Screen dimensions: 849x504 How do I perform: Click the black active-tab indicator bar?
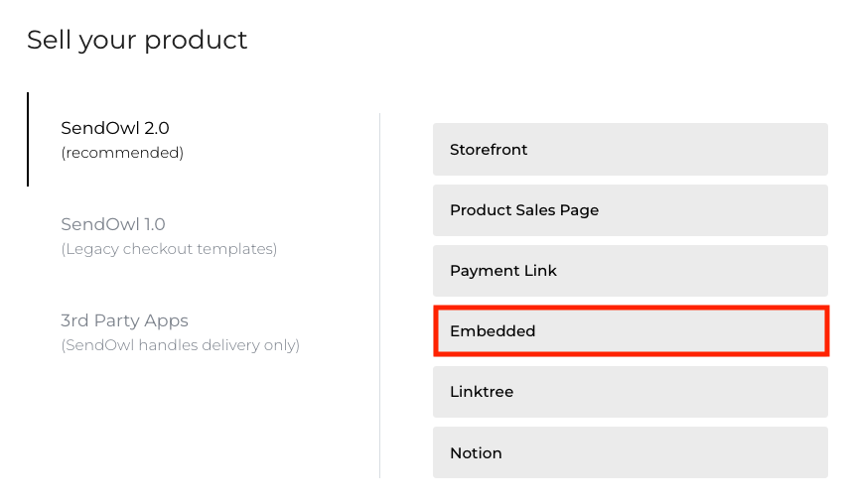28,139
